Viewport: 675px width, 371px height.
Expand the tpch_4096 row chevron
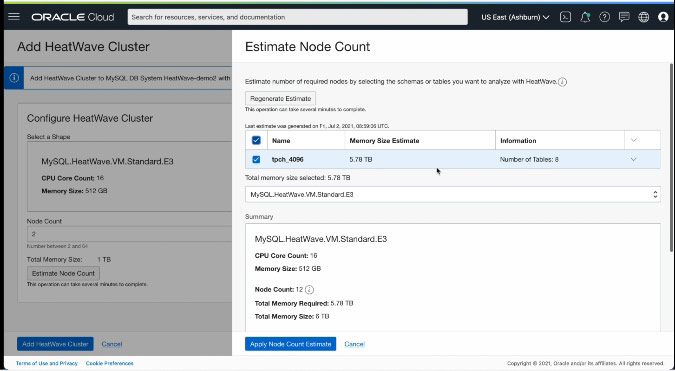(633, 159)
